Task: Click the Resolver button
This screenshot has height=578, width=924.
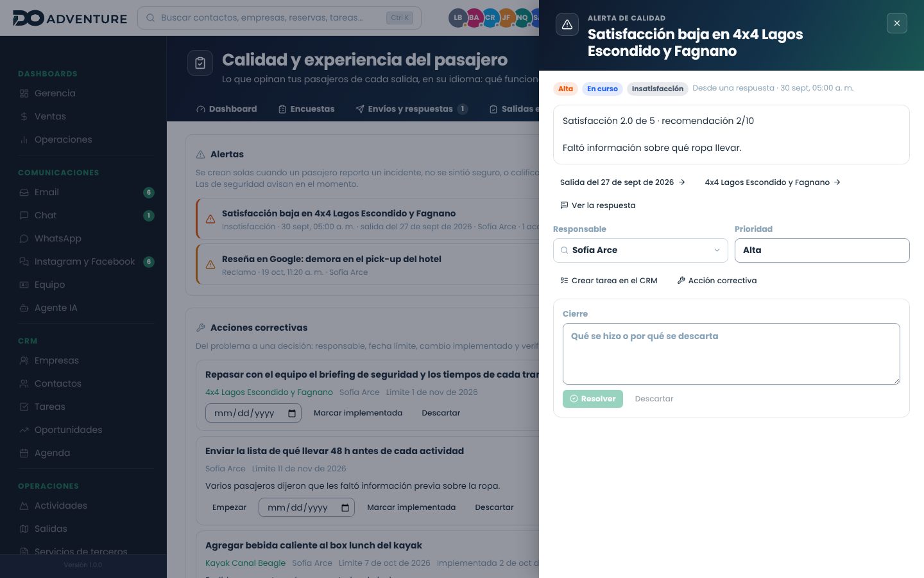Action: [593, 399]
